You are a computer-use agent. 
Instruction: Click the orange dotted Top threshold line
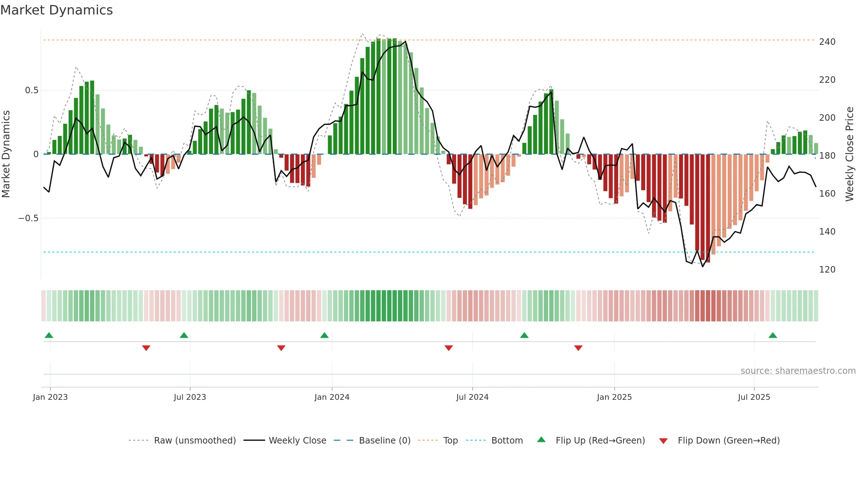(x=429, y=40)
